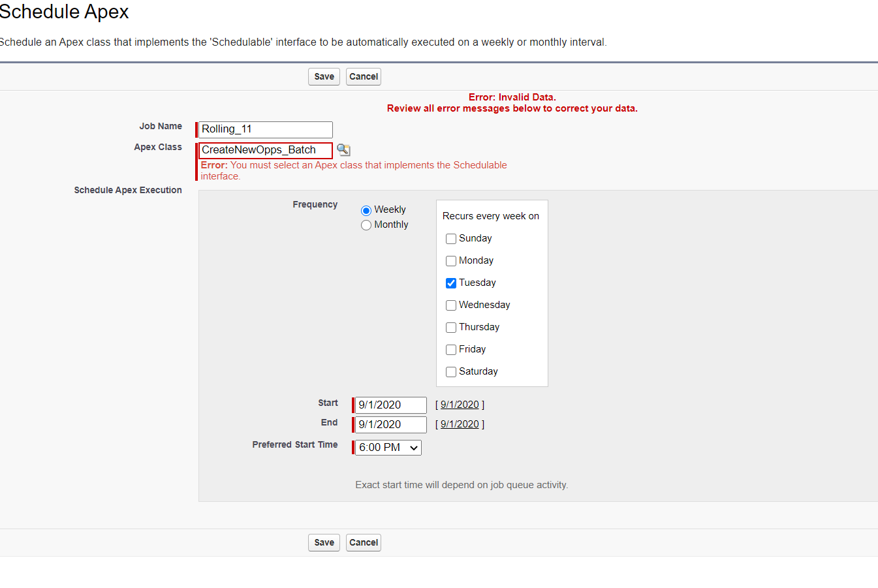
Task: Enable the Monday recurrence checkbox
Action: pyautogui.click(x=451, y=261)
